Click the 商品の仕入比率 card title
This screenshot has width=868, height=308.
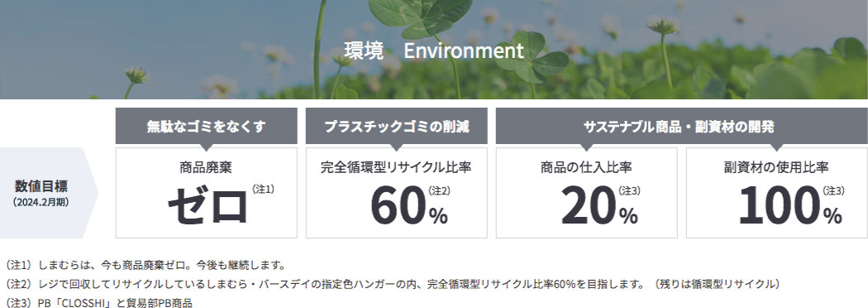[586, 166]
